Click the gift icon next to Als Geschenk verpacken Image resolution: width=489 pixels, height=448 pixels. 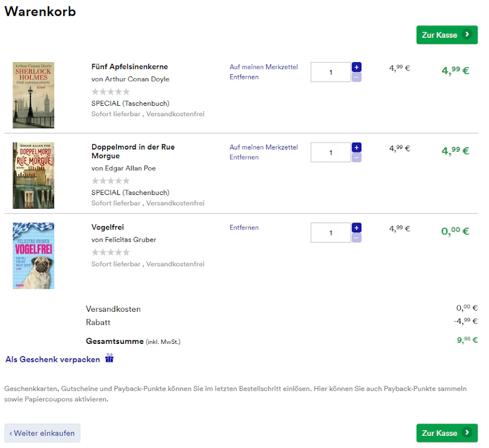pos(109,358)
